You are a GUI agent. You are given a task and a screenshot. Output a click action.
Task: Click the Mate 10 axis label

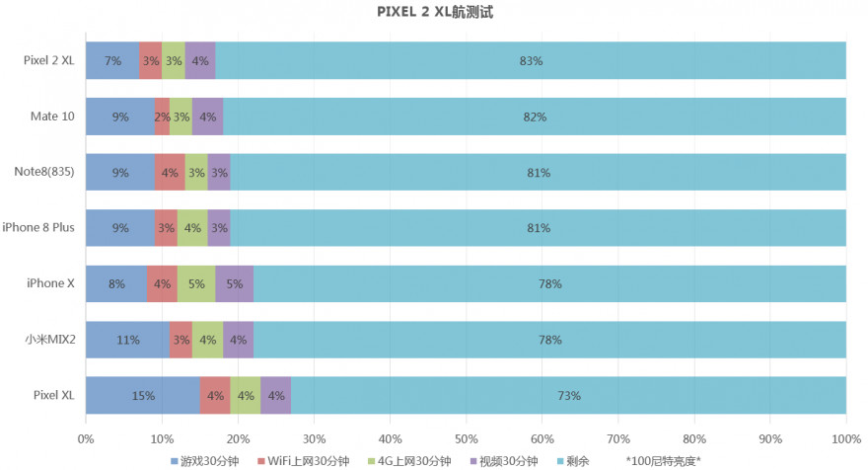tap(52, 117)
